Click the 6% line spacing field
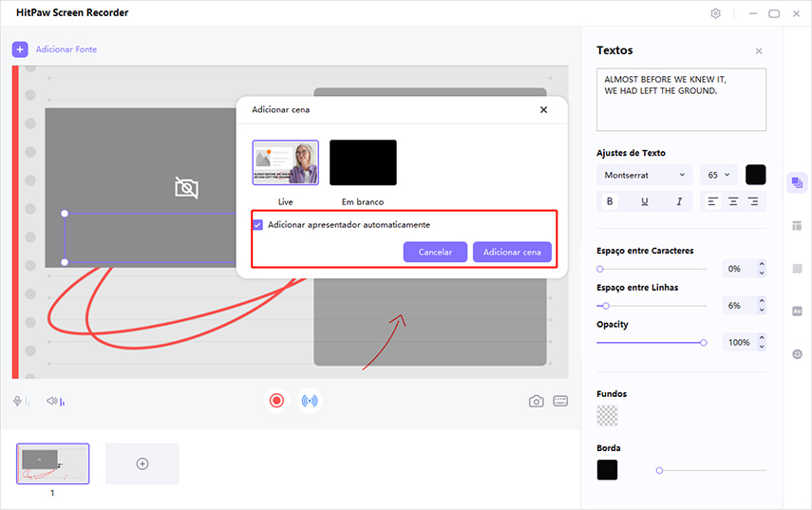The width and height of the screenshot is (812, 510). (x=739, y=306)
